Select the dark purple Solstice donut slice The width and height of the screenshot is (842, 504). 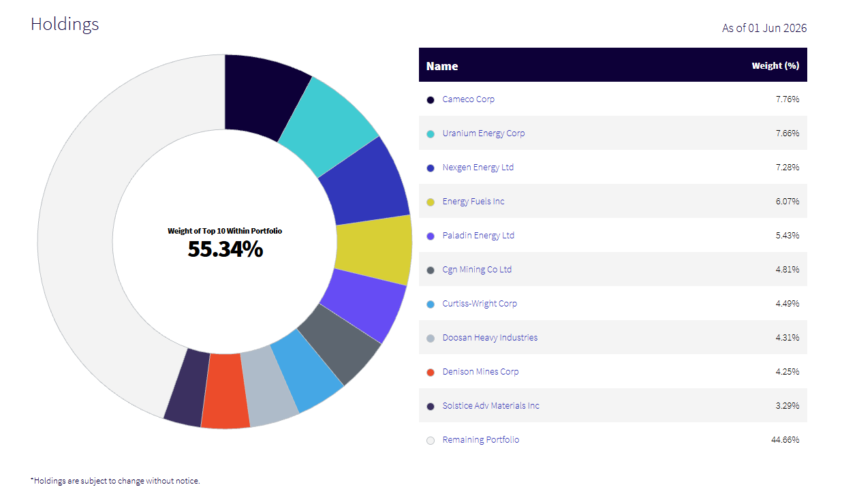189,386
